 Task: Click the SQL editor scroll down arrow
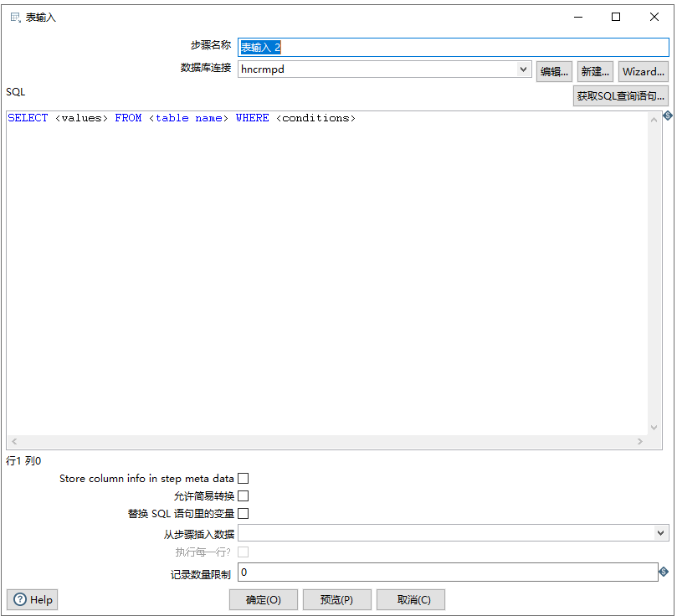click(654, 428)
